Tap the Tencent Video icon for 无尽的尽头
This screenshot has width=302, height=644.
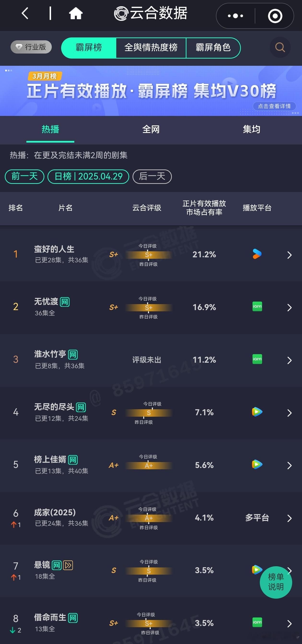257,412
